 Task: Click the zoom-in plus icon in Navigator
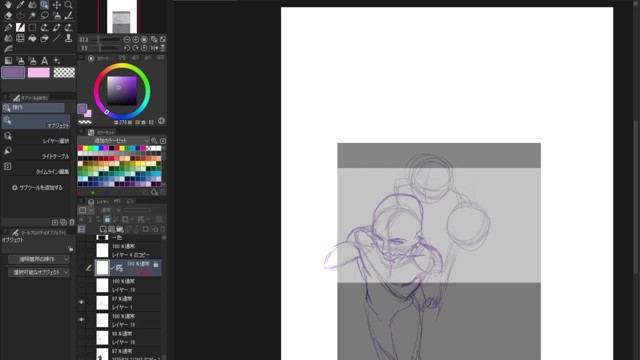(x=136, y=40)
